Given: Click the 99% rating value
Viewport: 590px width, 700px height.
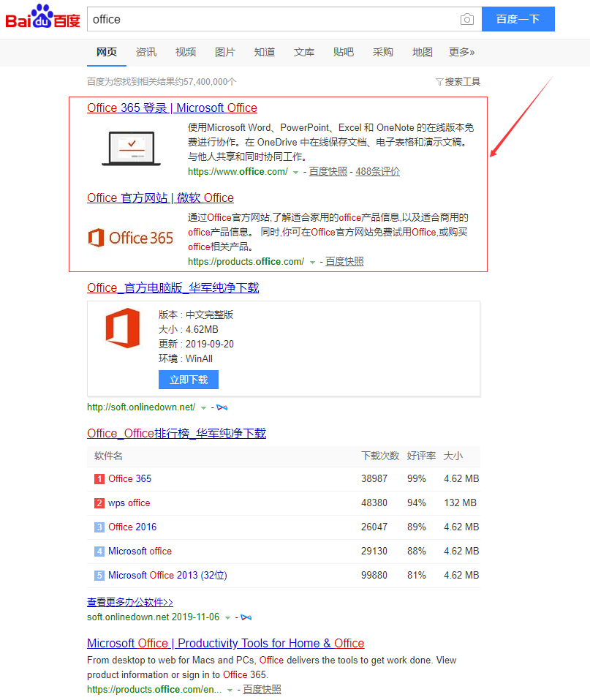Looking at the screenshot, I should pos(417,478).
